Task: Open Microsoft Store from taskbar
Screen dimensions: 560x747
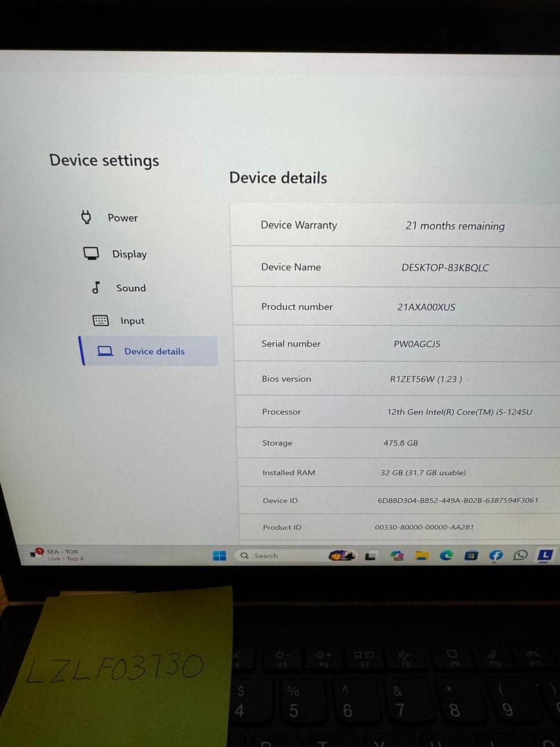Action: [x=471, y=555]
